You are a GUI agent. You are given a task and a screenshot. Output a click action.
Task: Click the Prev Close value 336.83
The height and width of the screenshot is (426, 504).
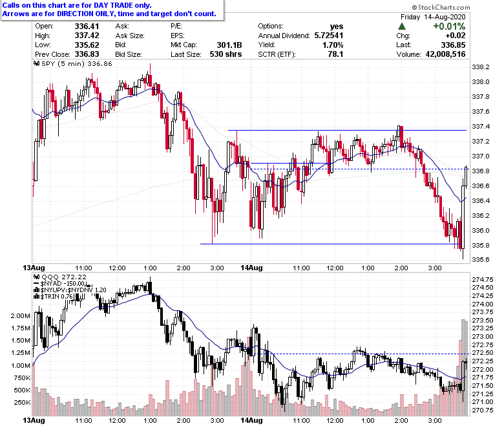coord(87,54)
